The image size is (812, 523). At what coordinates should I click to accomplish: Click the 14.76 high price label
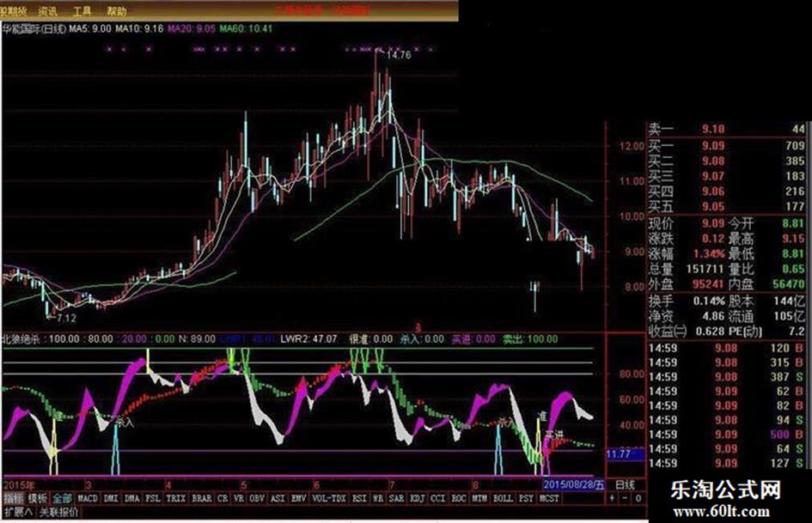(398, 55)
